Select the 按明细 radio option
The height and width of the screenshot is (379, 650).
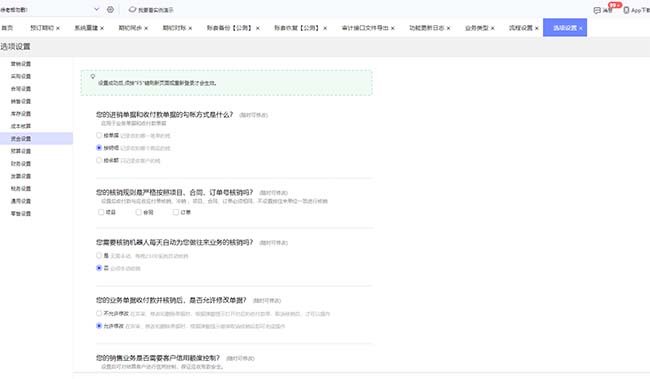click(x=99, y=148)
